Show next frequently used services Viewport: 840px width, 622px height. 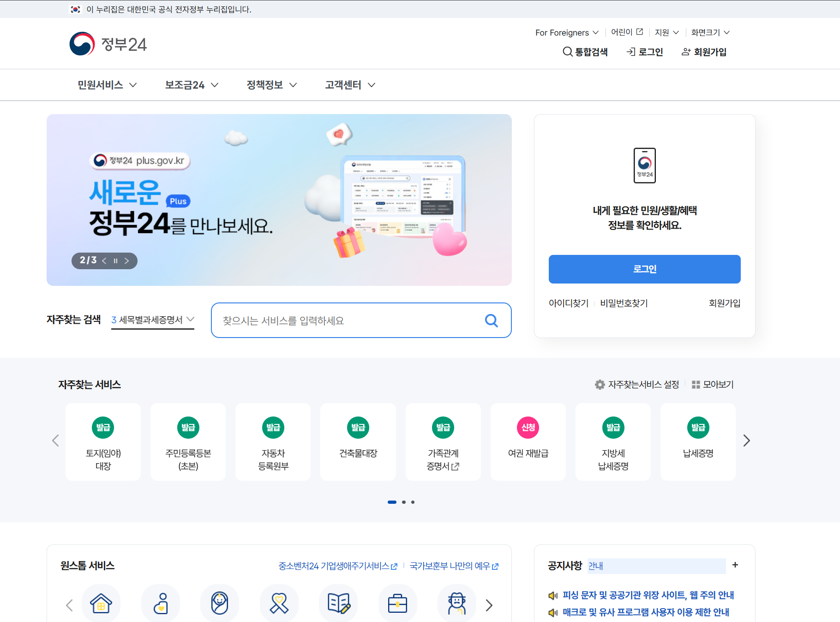(746, 441)
